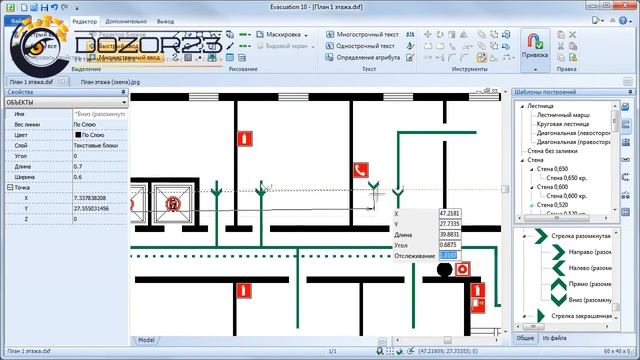Image resolution: width=640 pixels, height=360 pixels.
Task: Click the Open file icon in quick access toolbar
Action: [34, 7]
